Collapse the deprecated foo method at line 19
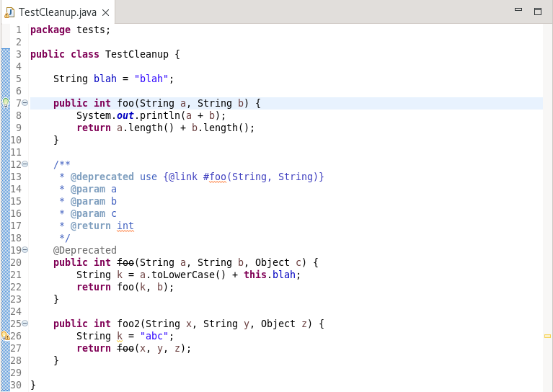The height and width of the screenshot is (392, 553). (25, 250)
